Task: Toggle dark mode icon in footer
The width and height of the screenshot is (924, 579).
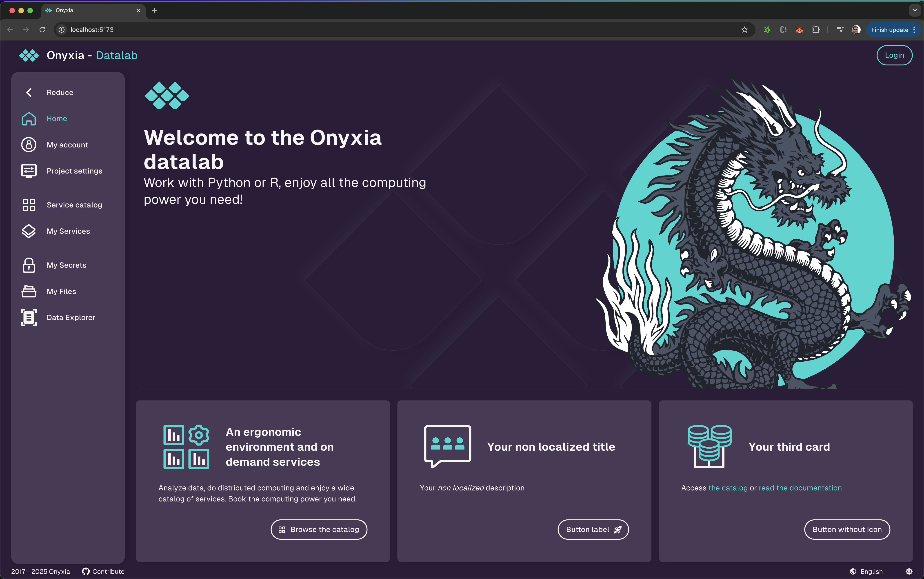Action: pyautogui.click(x=909, y=571)
